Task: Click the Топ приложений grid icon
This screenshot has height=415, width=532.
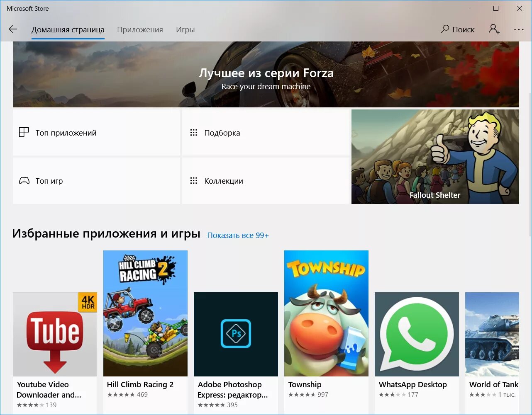Action: (24, 132)
